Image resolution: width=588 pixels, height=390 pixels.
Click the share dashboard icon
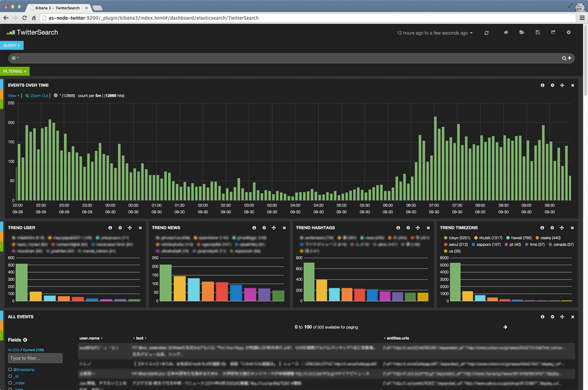click(553, 33)
